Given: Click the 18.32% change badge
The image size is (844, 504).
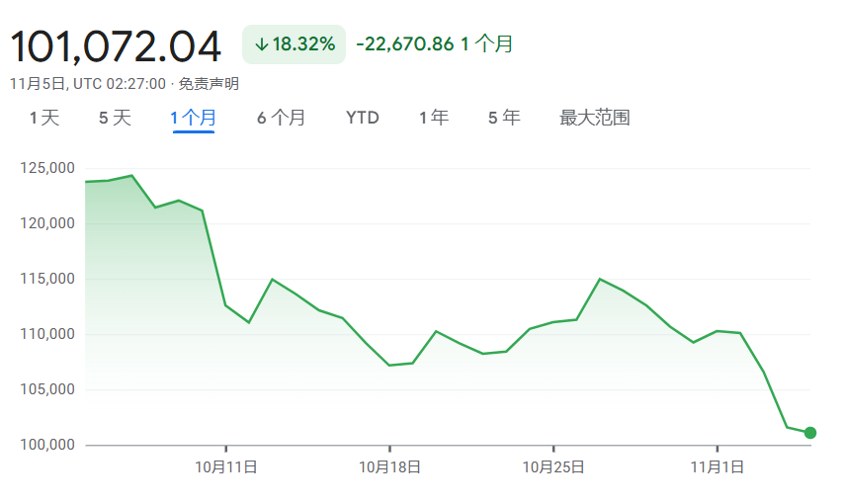Looking at the screenshot, I should point(295,44).
